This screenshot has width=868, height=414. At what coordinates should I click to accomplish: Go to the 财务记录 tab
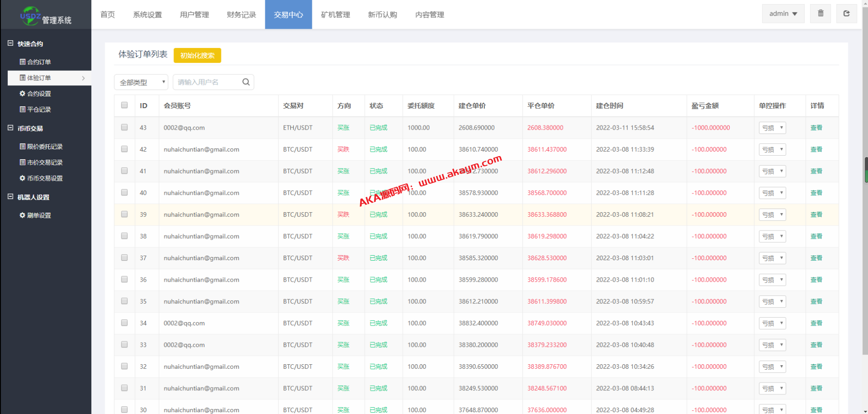click(241, 15)
